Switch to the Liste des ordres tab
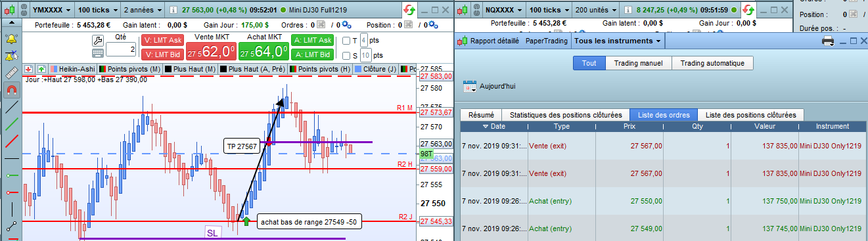Image resolution: width=868 pixels, height=241 pixels. [x=664, y=115]
